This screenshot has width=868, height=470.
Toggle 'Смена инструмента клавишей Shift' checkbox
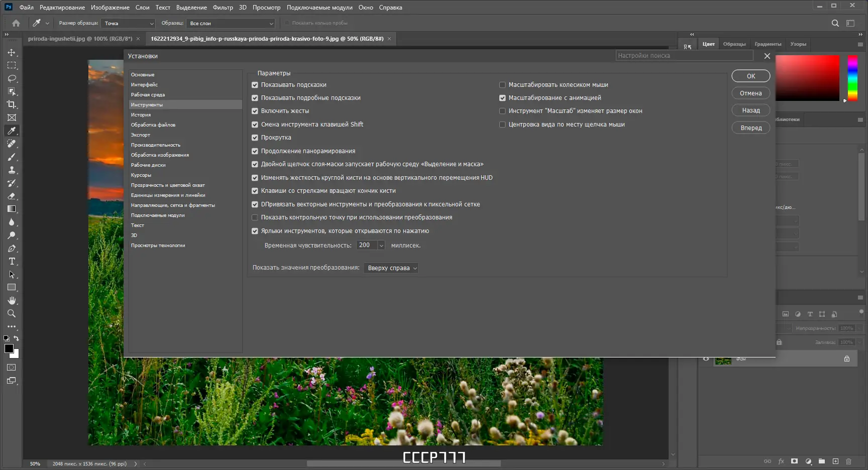point(255,125)
